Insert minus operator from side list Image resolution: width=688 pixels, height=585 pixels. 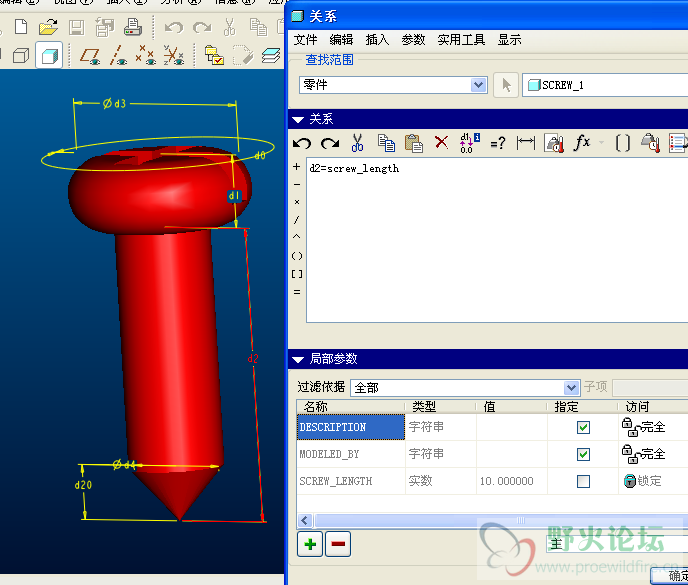coord(297,185)
